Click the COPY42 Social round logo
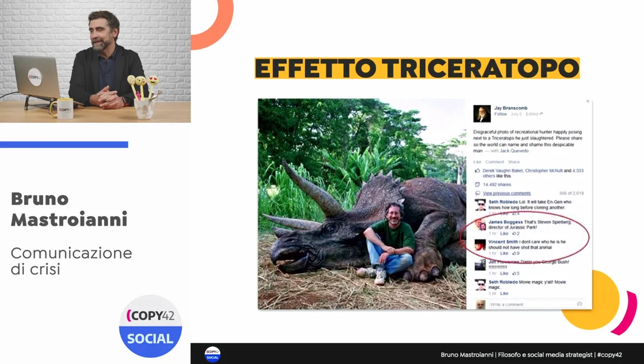Viewport: 644px width, 364px height. [x=150, y=326]
